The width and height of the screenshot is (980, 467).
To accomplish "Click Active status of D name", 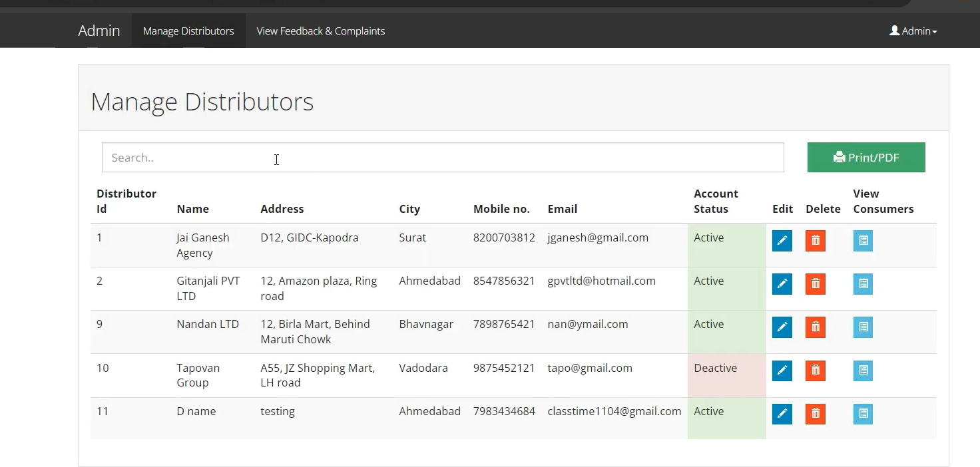I will [727, 418].
